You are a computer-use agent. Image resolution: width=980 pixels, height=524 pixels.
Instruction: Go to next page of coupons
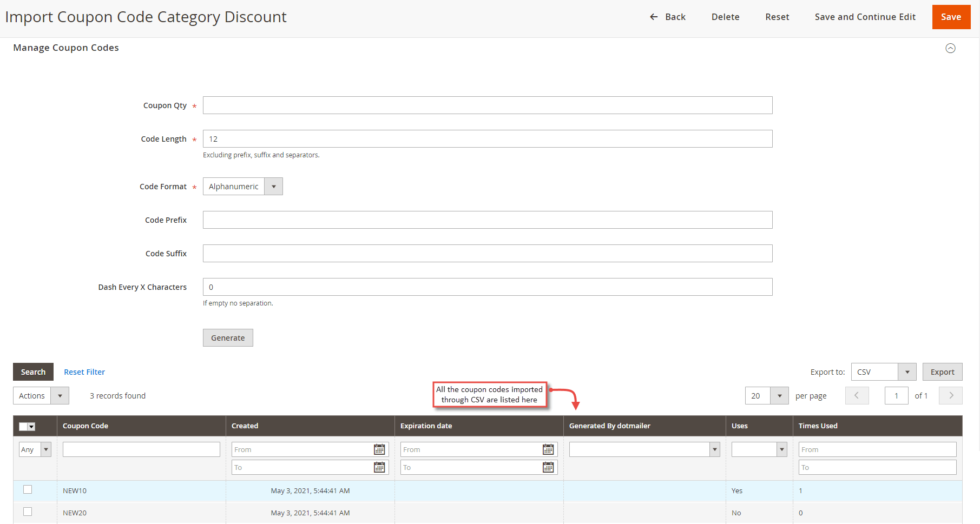pyautogui.click(x=951, y=396)
